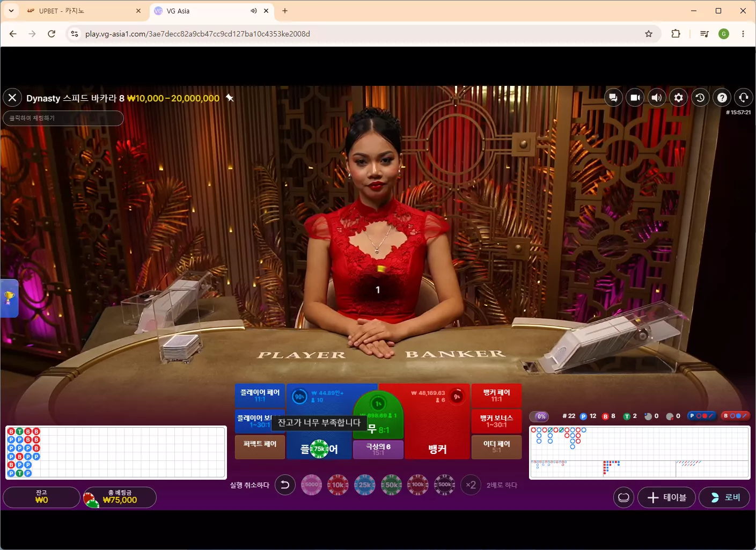Open the live chat icon

(613, 98)
